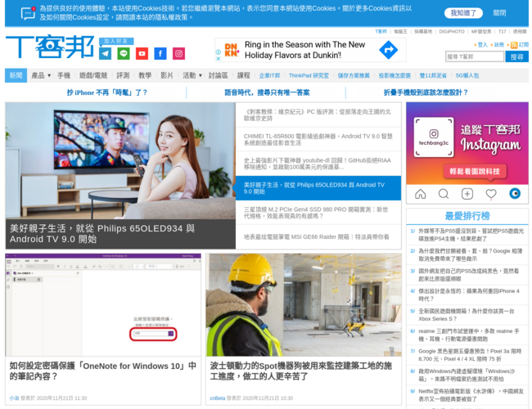The height and width of the screenshot is (409, 532).
Task: Open the OneNote password protection article thumbnail
Action: click(104, 304)
